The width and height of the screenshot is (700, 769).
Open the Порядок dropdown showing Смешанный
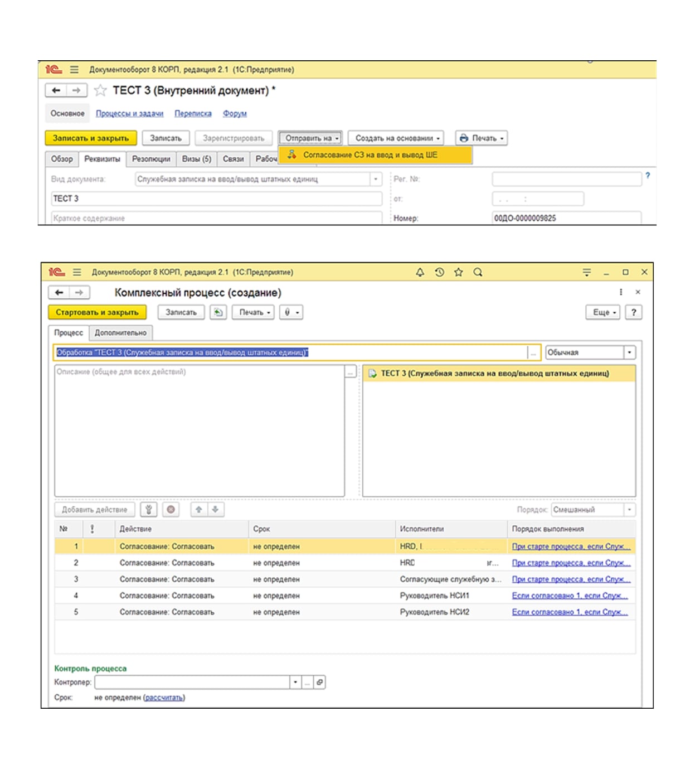coord(629,509)
